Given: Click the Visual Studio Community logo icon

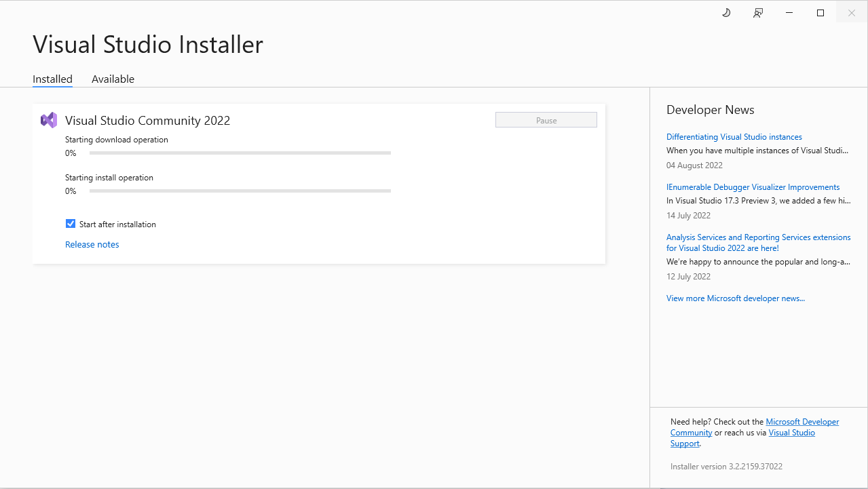Looking at the screenshot, I should pos(49,120).
